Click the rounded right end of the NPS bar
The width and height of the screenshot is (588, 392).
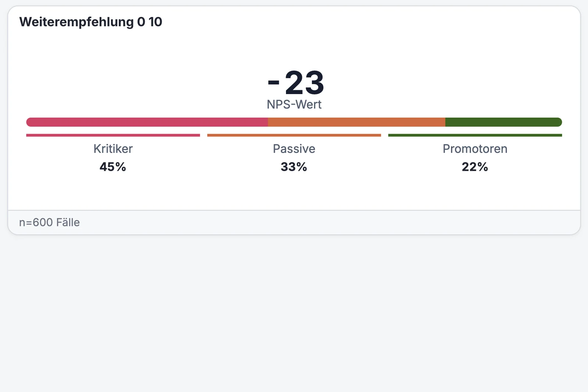pos(559,122)
